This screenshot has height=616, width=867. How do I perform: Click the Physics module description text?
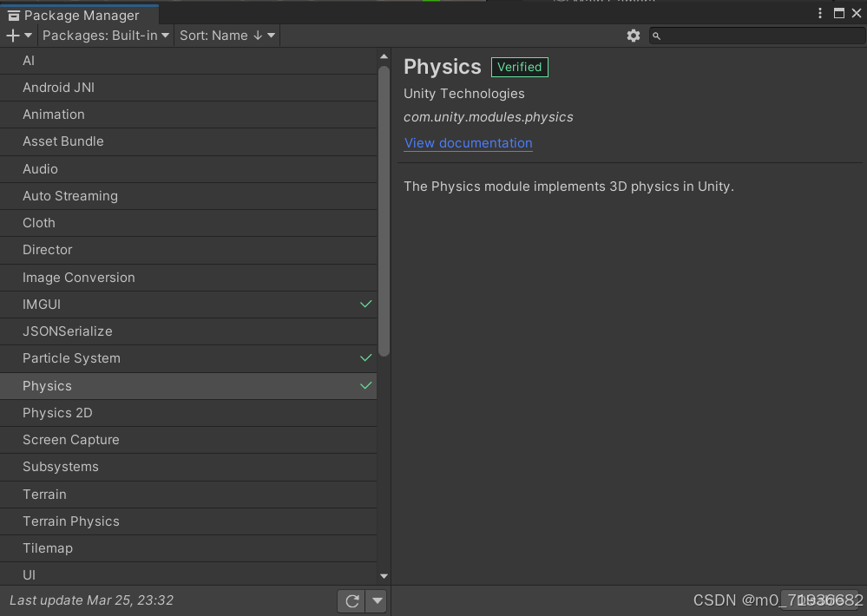569,187
